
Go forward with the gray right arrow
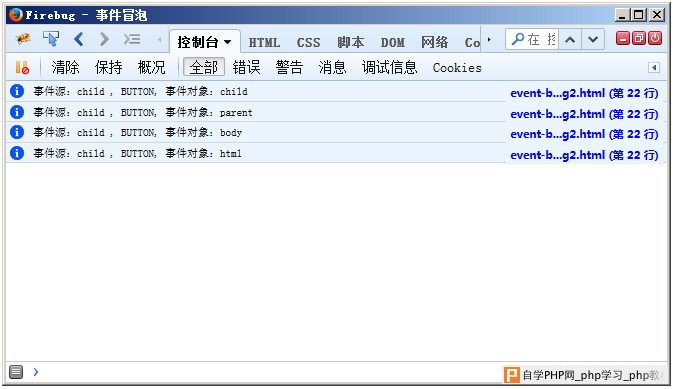pyautogui.click(x=104, y=39)
